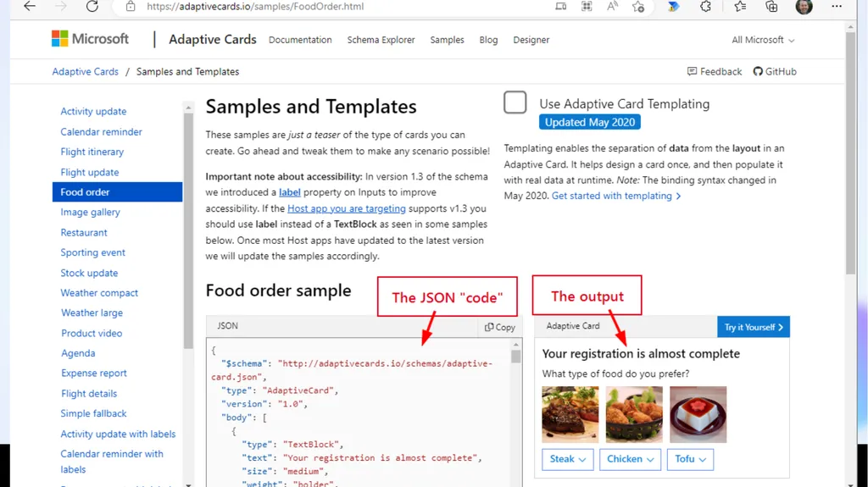The image size is (868, 487).
Task: Select Agenda sample
Action: pyautogui.click(x=78, y=353)
